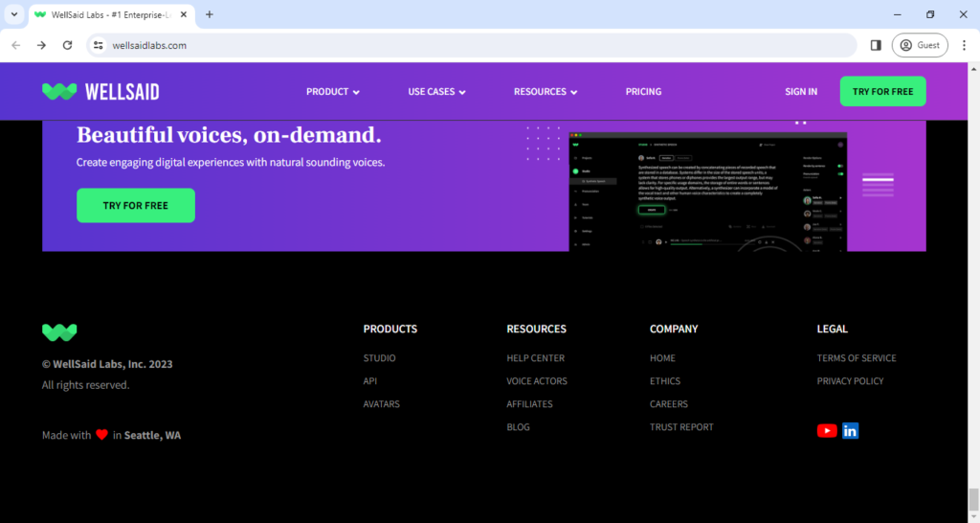The image size is (980, 523).
Task: Click the WellSaid logo in the header
Action: click(x=100, y=92)
